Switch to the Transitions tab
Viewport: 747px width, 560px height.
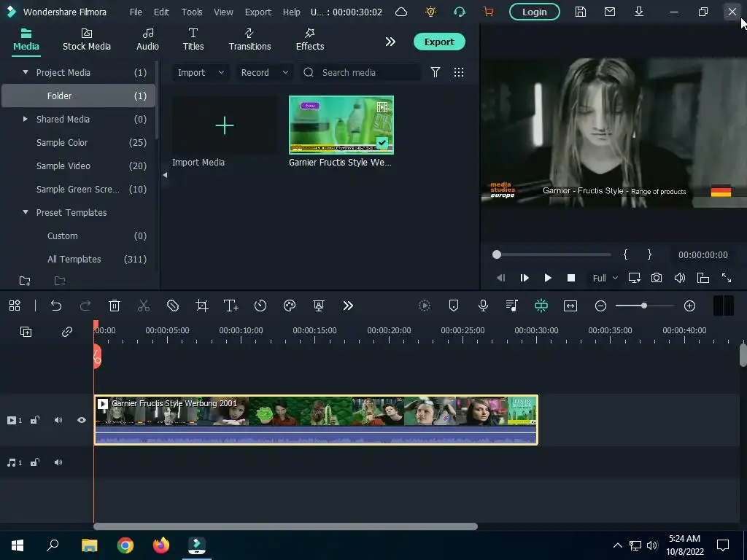tap(249, 40)
